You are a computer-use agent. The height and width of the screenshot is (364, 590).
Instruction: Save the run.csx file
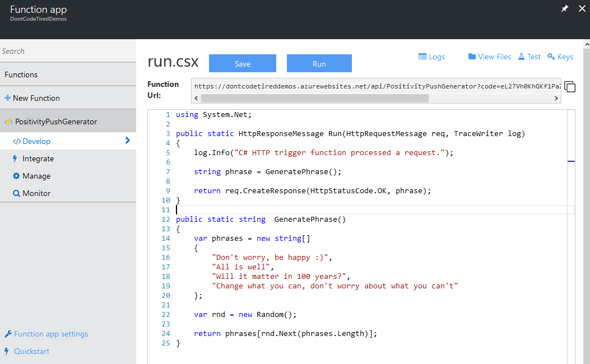(242, 63)
